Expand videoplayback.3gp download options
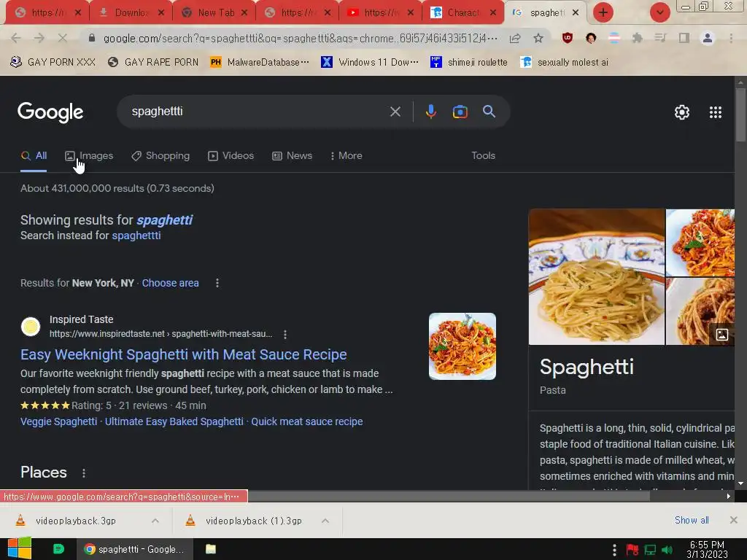 click(155, 521)
